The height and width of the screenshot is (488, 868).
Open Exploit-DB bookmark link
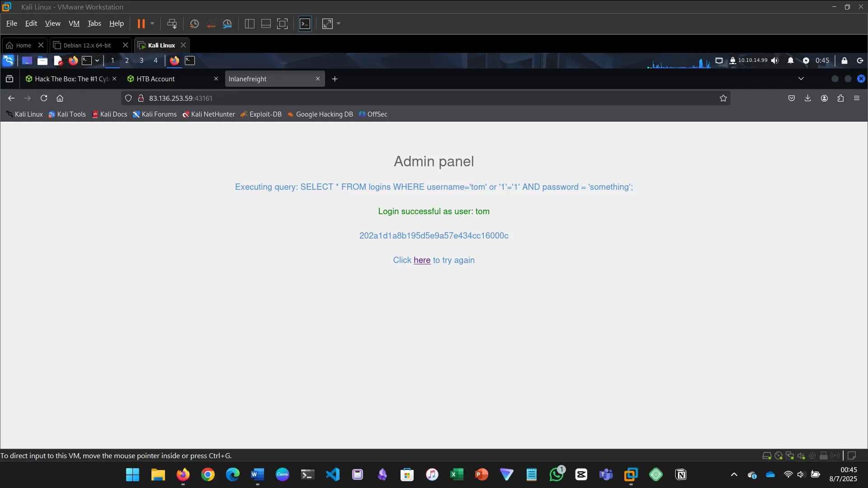click(x=265, y=114)
